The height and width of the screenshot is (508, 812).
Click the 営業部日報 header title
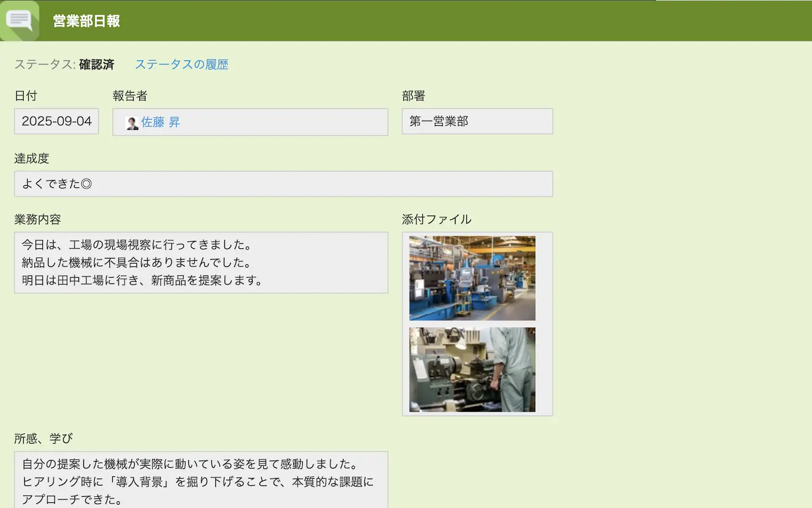(x=86, y=21)
